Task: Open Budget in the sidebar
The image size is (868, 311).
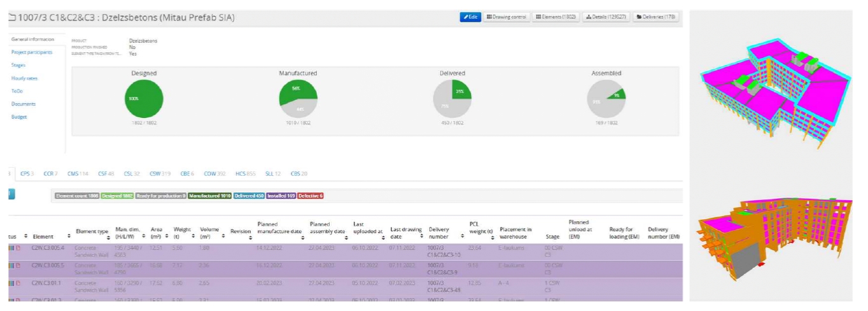Action: point(18,117)
